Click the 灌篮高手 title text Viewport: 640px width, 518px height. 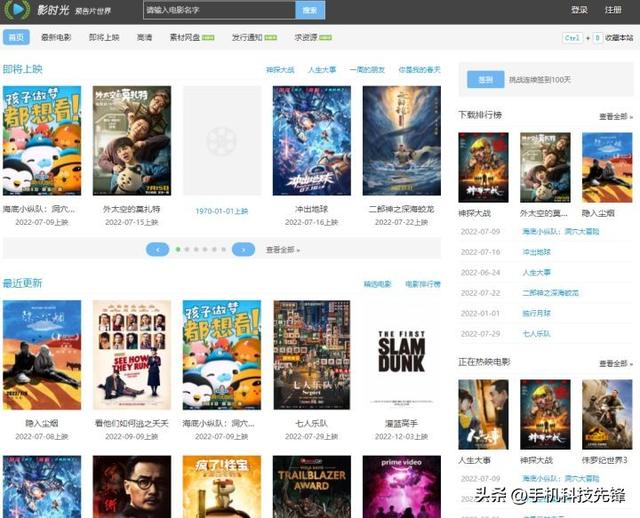pyautogui.click(x=401, y=423)
